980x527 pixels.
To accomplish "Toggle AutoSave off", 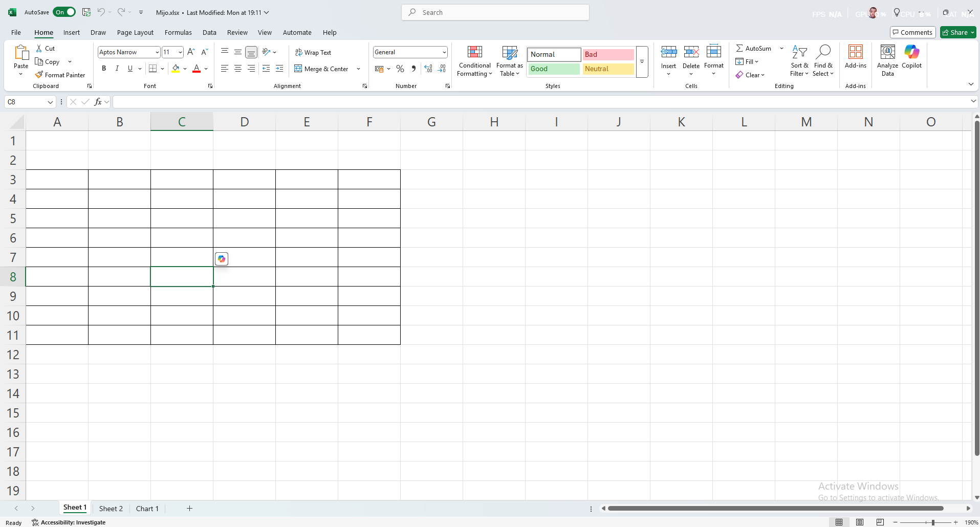I will [64, 12].
